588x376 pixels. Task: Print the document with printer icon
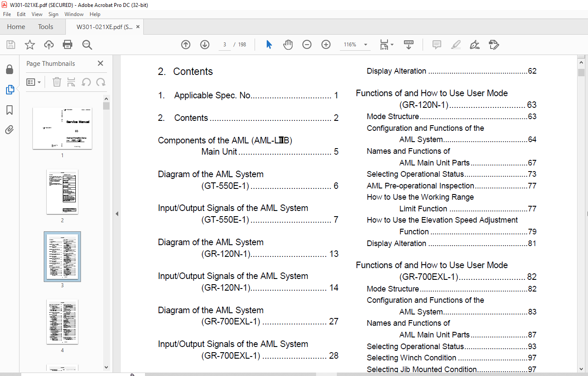pos(68,45)
